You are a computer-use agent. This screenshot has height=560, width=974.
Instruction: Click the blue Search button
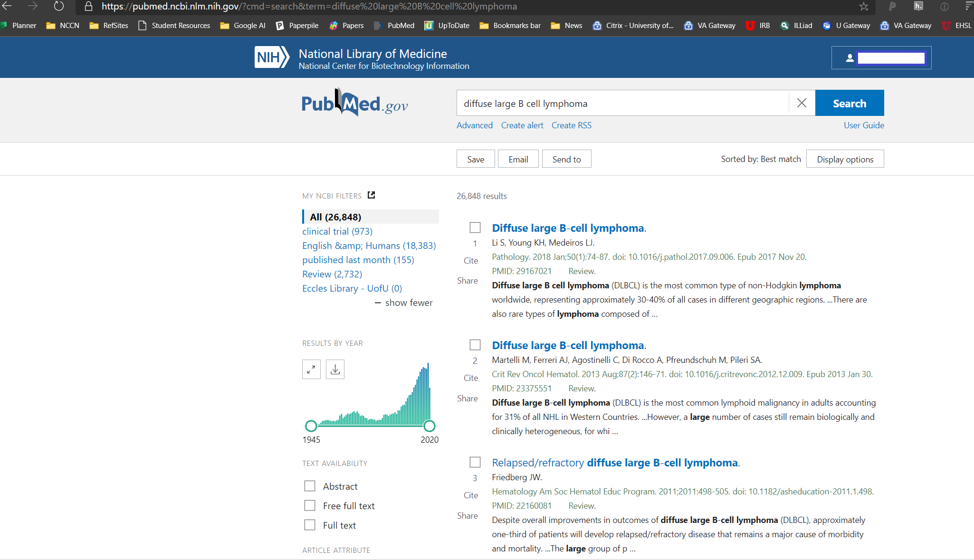(x=850, y=103)
